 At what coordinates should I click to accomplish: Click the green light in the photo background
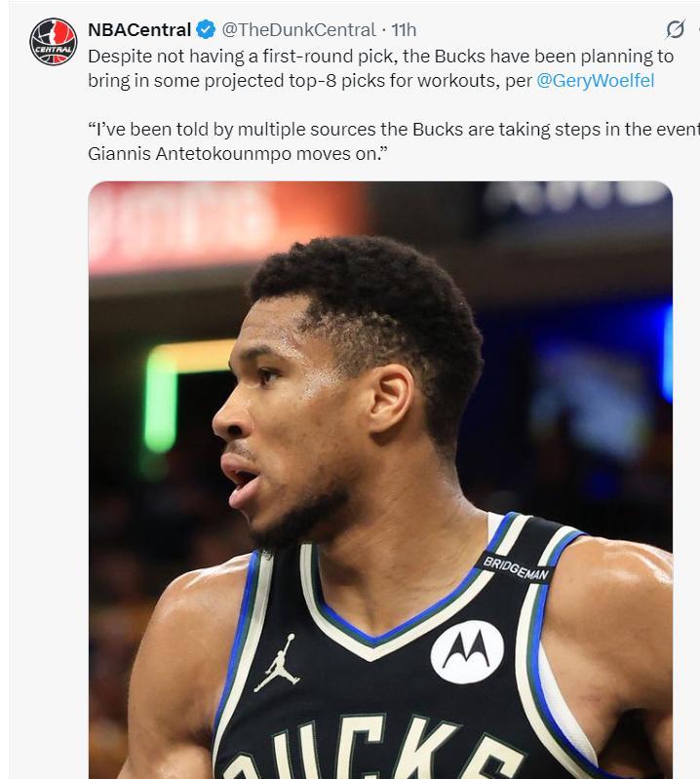161,400
